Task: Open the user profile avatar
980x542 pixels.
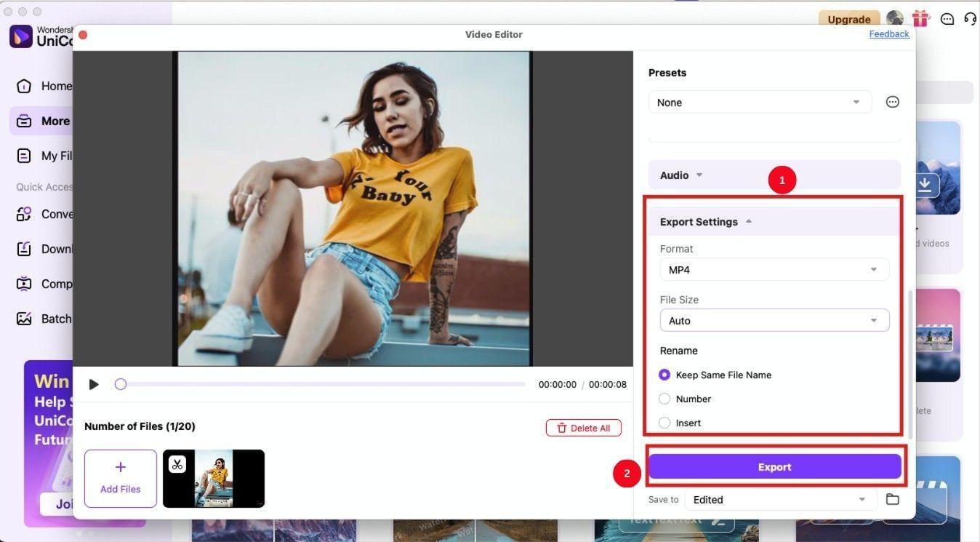Action: tap(895, 19)
